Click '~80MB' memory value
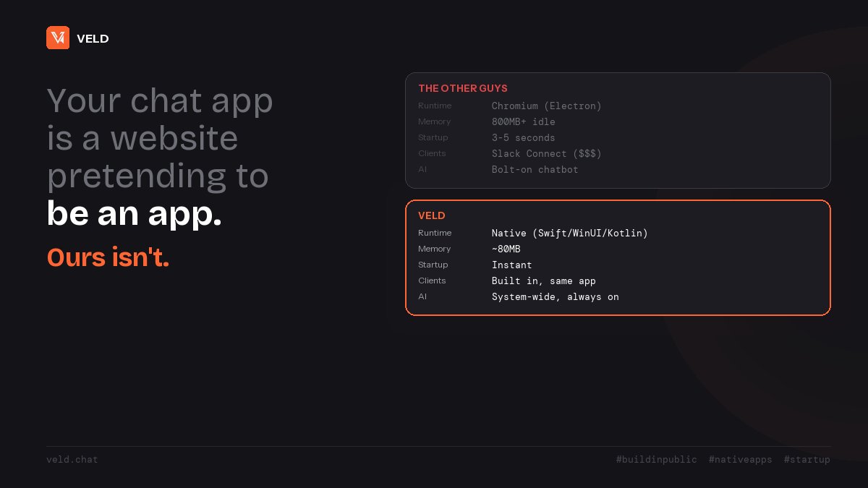This screenshot has width=868, height=488. 506,249
